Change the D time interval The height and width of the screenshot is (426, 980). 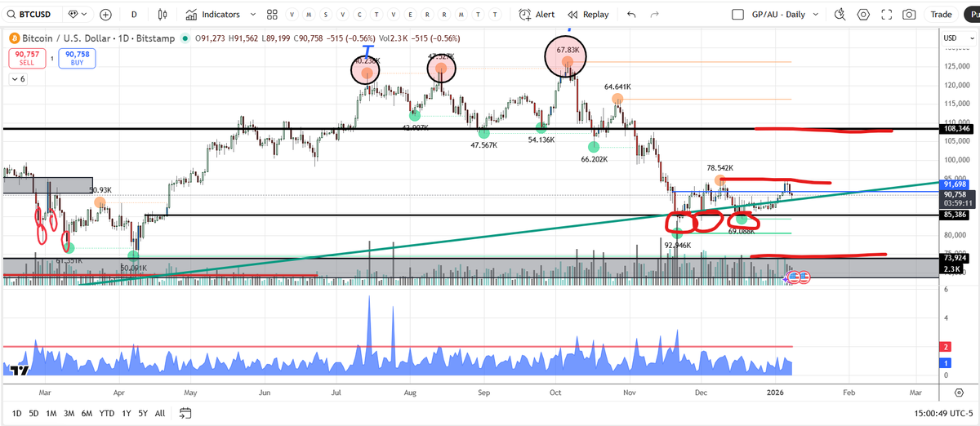[x=133, y=14]
